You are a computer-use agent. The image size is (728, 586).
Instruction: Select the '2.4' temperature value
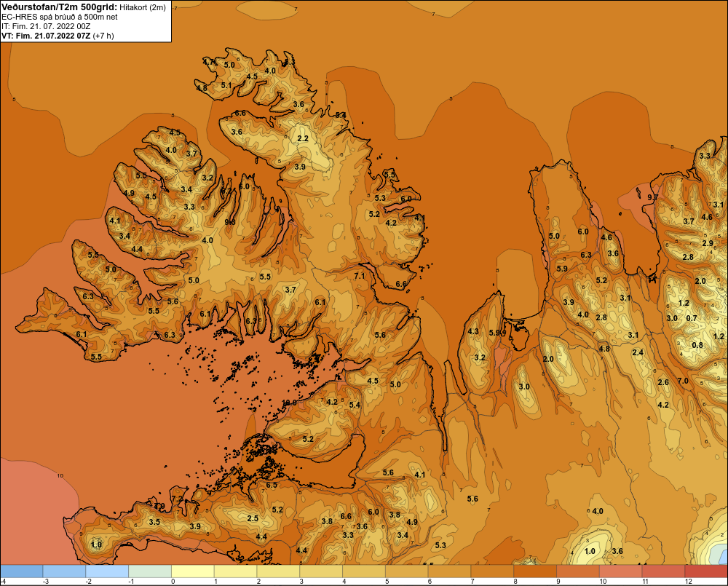[638, 352]
